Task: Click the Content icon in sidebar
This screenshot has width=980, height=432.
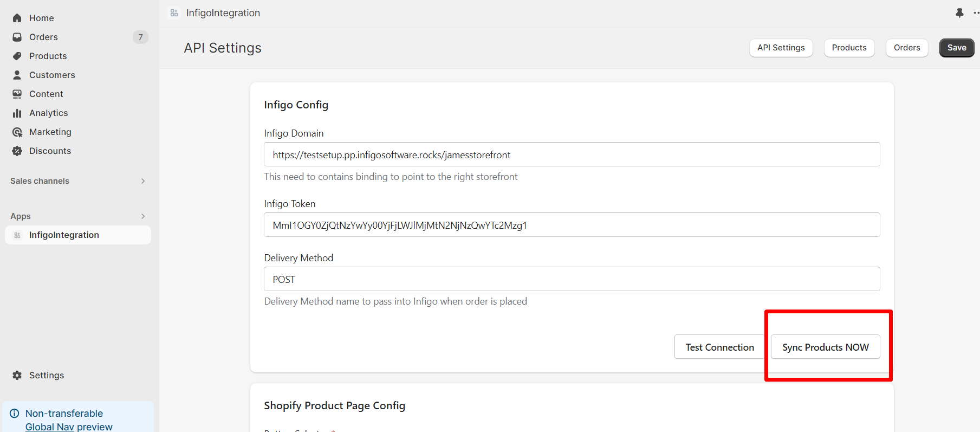Action: point(17,94)
